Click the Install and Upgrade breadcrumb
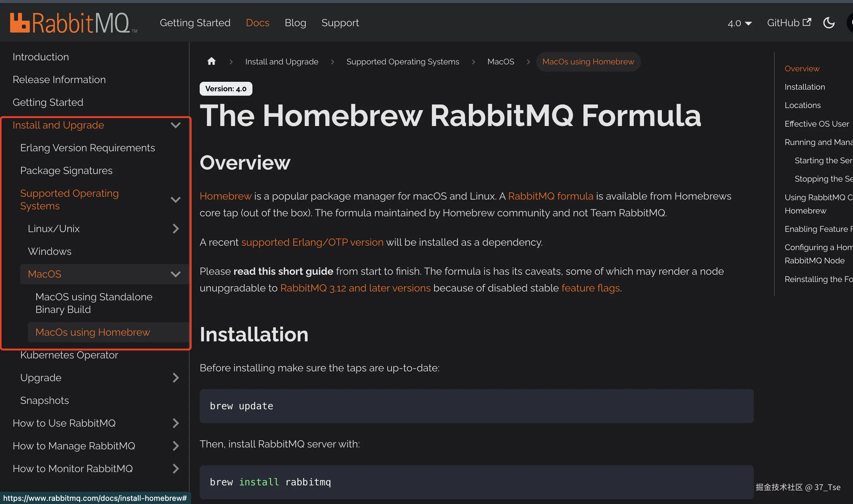Viewport: 853px width, 504px height. 281,62
